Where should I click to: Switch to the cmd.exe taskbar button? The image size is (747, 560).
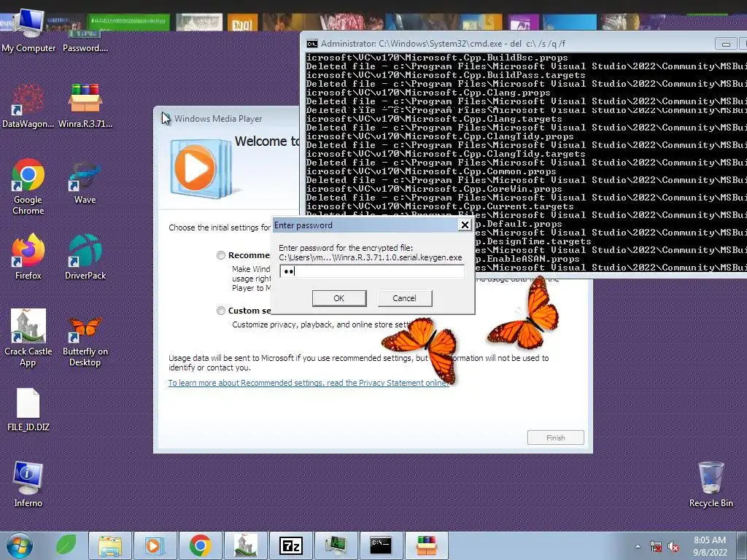381,545
